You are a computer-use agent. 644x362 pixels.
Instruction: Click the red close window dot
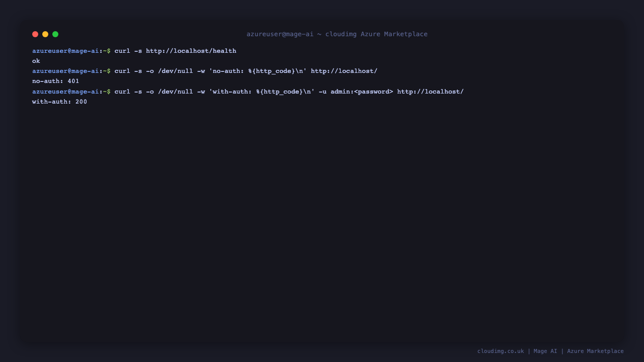click(35, 34)
